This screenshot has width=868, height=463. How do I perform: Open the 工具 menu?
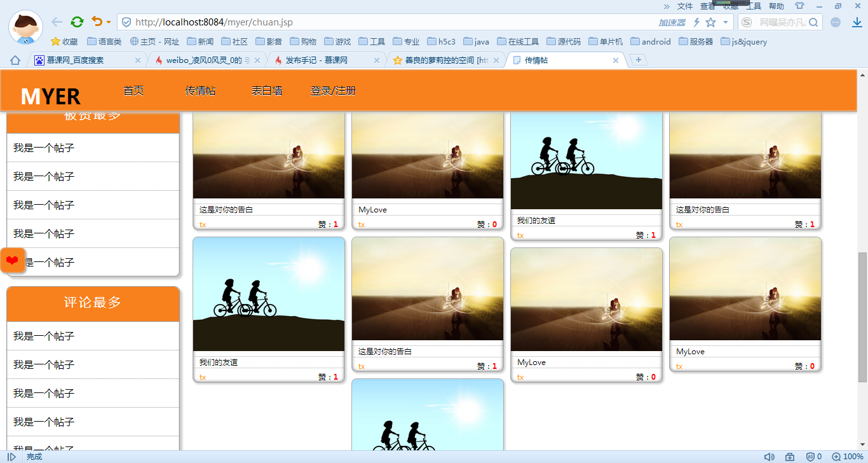(x=754, y=6)
